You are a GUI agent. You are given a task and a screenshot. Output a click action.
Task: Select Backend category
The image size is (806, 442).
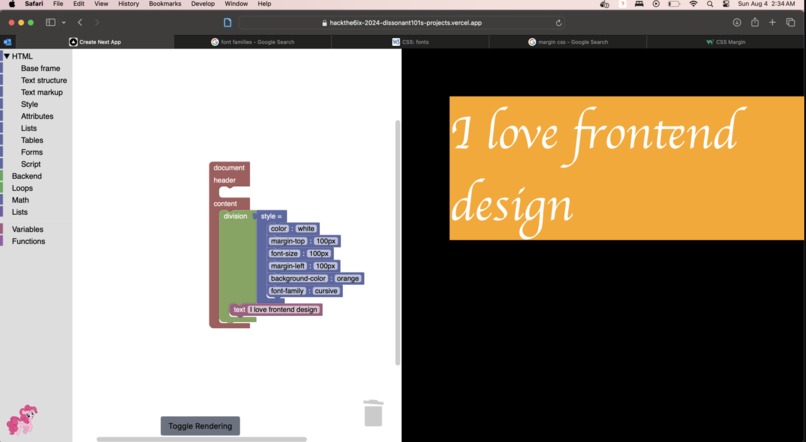point(27,176)
